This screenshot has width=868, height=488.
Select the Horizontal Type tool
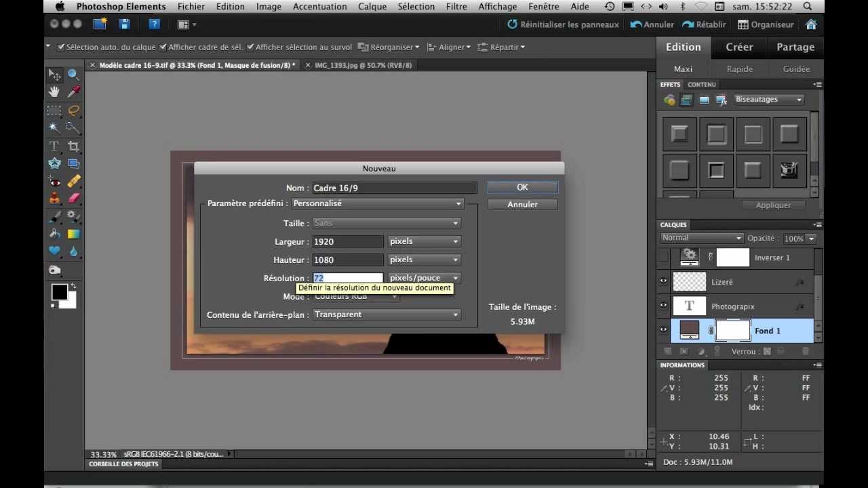coord(54,146)
